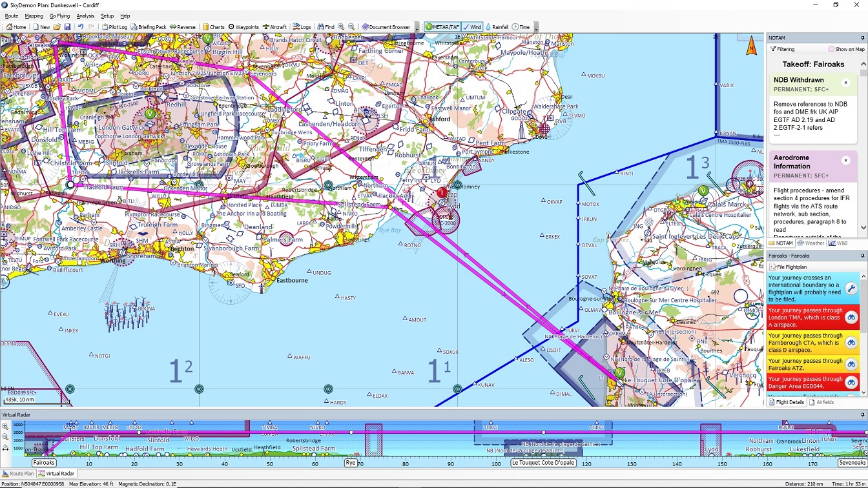Image resolution: width=868 pixels, height=488 pixels.
Task: Go to Home in the toolbar
Action: tap(16, 27)
